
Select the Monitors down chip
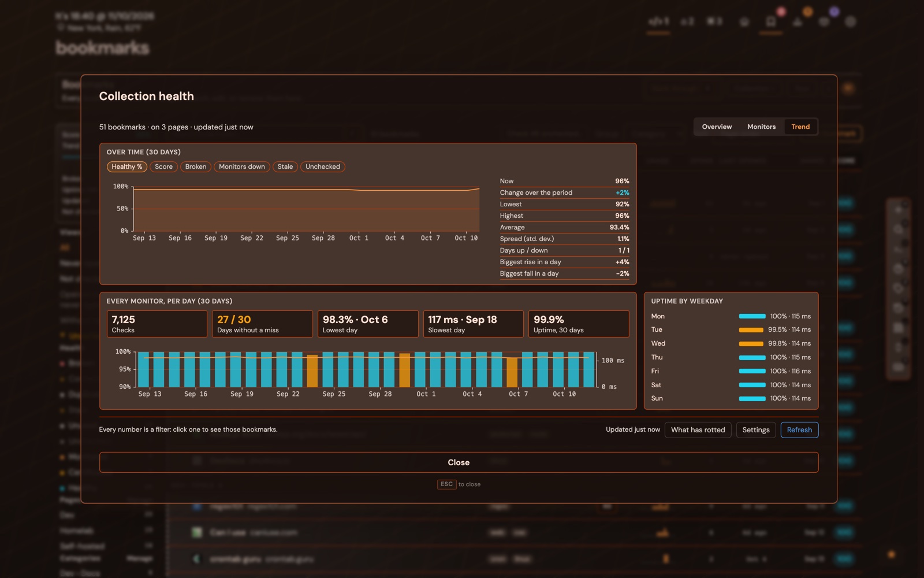(x=242, y=166)
